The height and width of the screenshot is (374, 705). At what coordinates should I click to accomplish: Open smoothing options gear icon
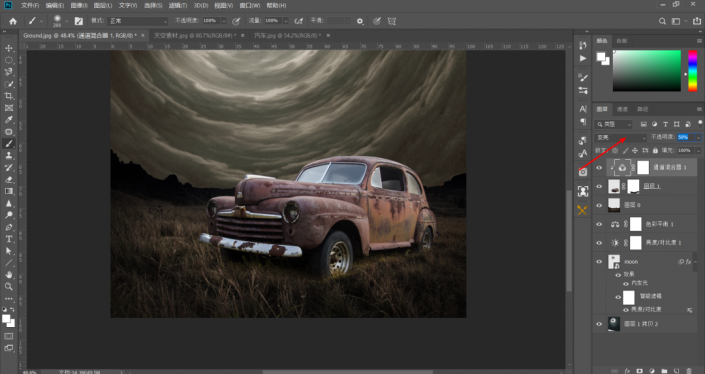[360, 21]
